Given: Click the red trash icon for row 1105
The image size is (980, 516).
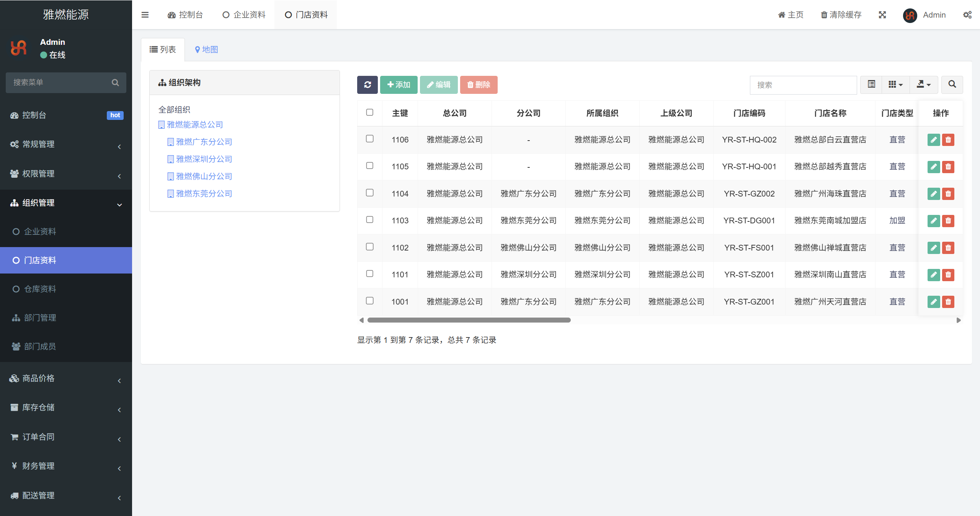Looking at the screenshot, I should 948,167.
